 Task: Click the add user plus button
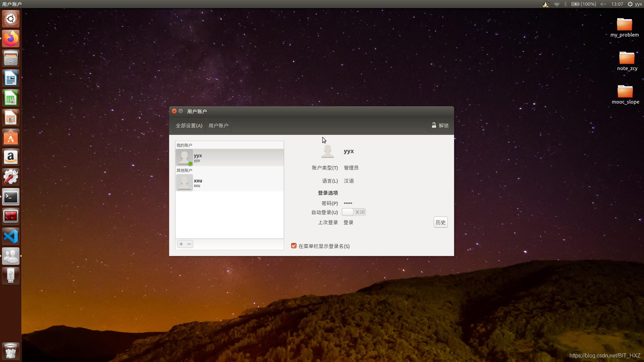(181, 244)
